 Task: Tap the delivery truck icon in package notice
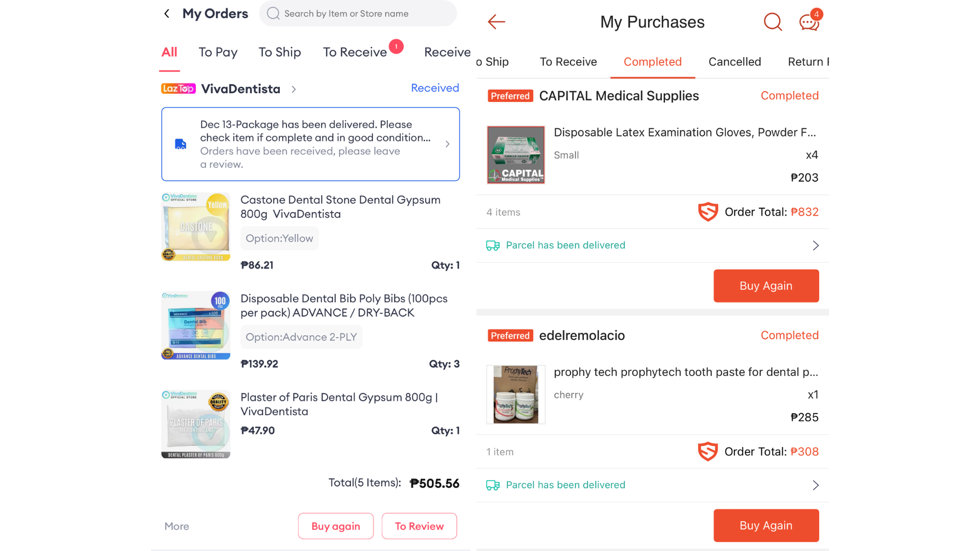(181, 144)
